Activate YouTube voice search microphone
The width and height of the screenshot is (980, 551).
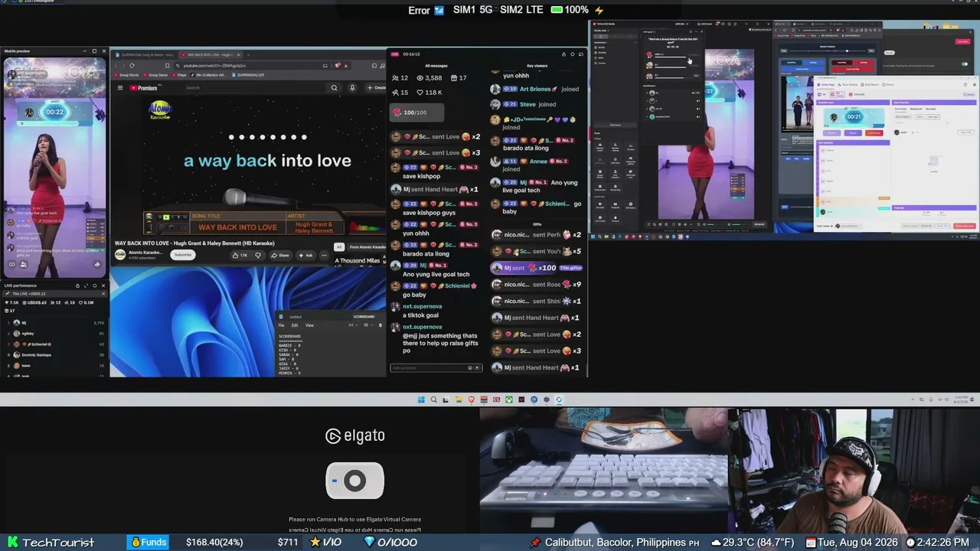click(x=352, y=88)
